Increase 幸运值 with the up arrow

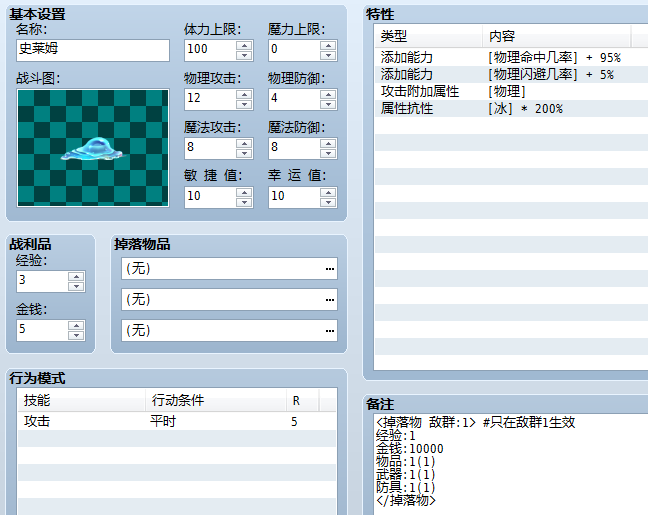[x=328, y=193]
